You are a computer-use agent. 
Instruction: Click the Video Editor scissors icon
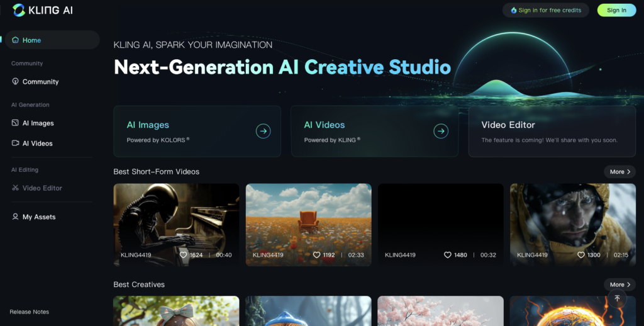point(15,188)
